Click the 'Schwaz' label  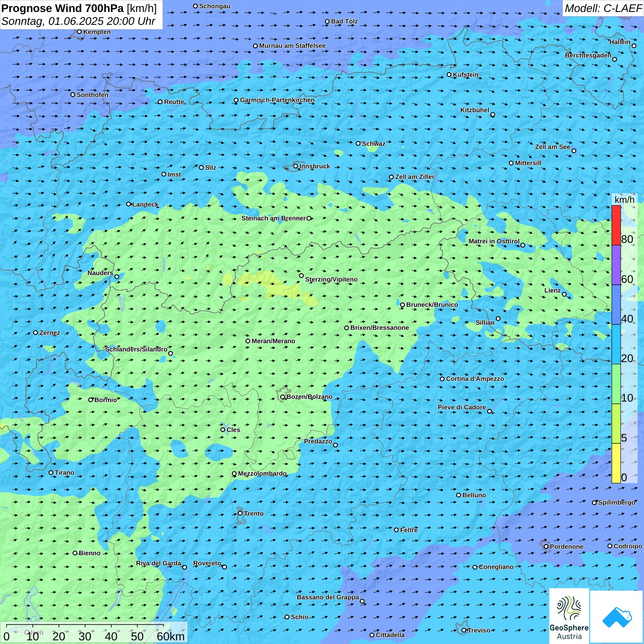[x=374, y=144]
